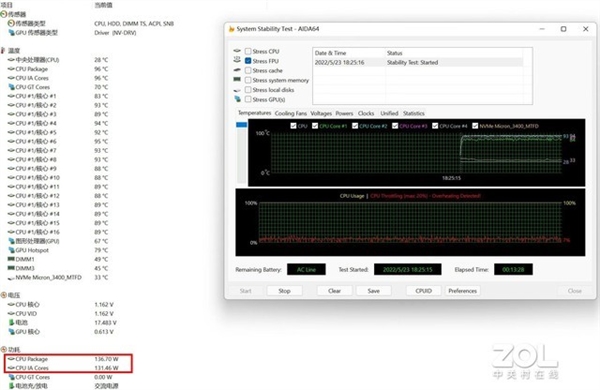Enable the Stress GPU(s) checkbox

tap(248, 99)
